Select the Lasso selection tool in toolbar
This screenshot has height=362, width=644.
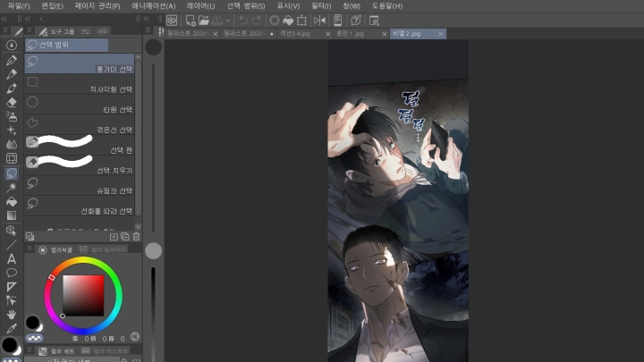click(12, 173)
